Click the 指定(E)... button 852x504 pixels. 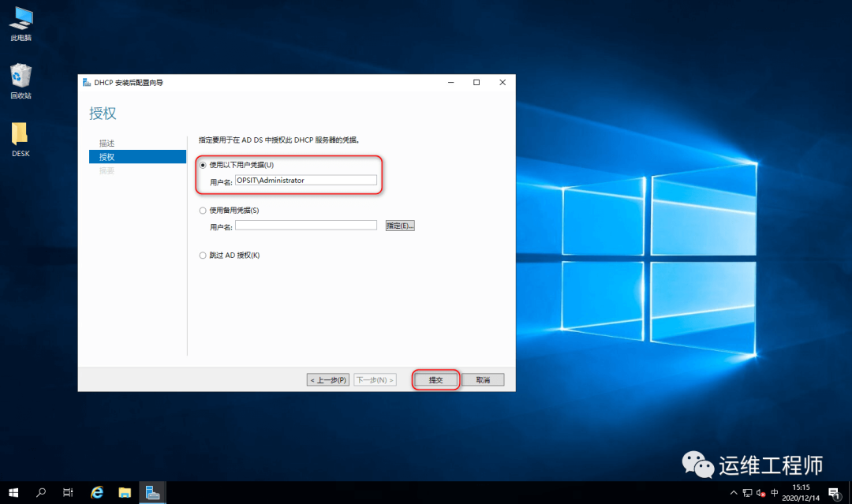pos(400,226)
